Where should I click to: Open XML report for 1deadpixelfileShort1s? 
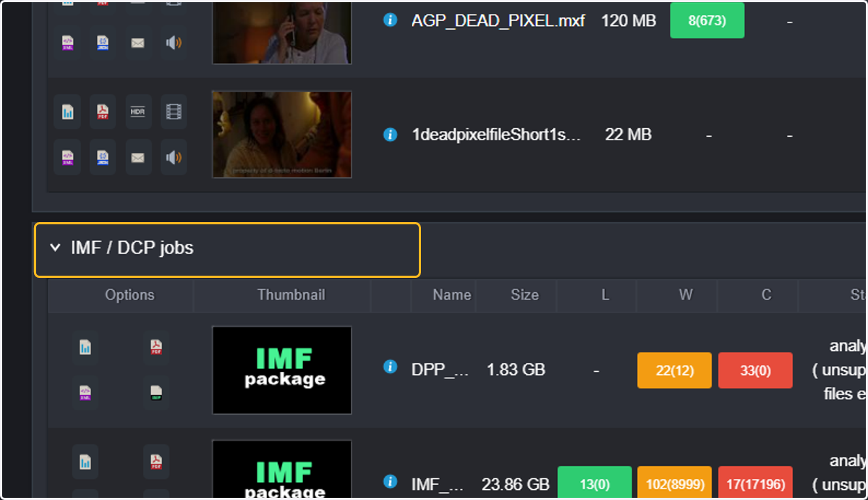tap(67, 157)
